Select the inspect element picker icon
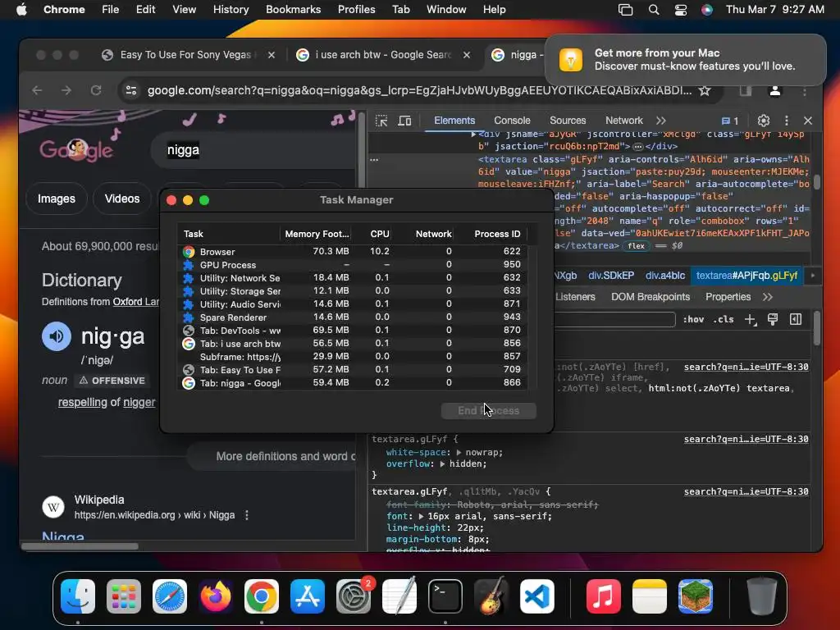The image size is (840, 630). click(x=381, y=121)
